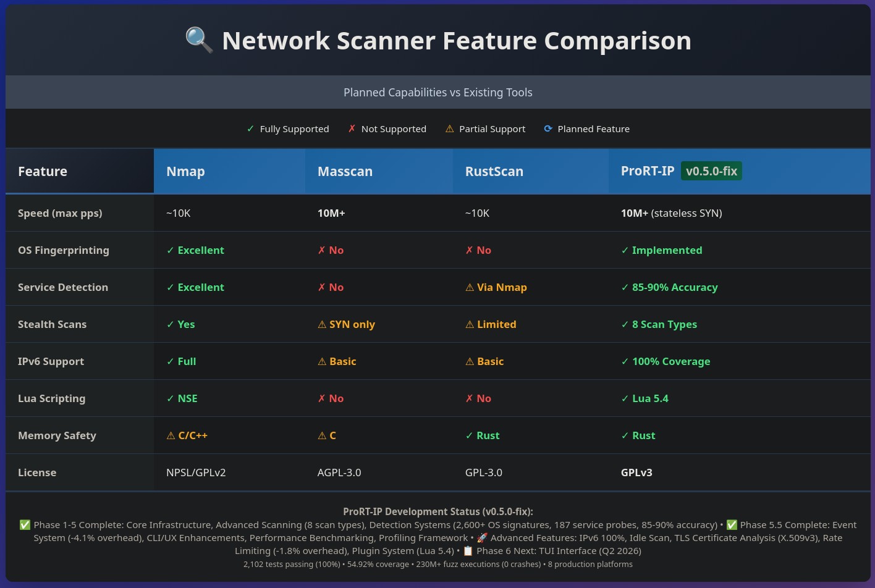
Task: Click Nmap's 'Excellent' in Service Detection row
Action: (195, 287)
